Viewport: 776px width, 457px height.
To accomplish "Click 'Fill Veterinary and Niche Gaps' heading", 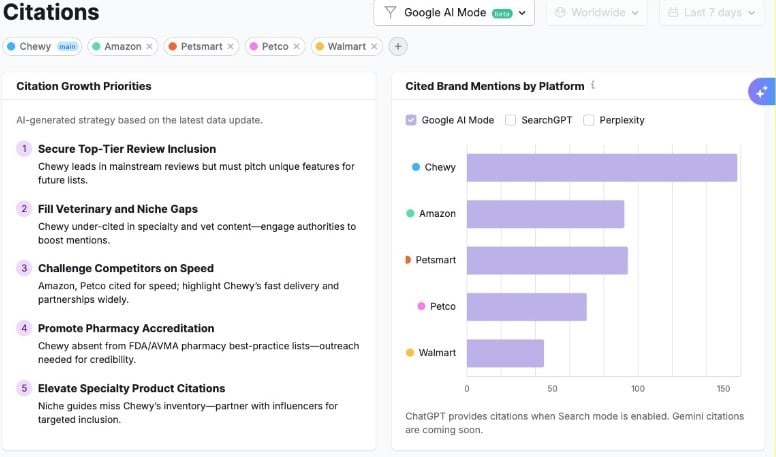I will [x=118, y=209].
